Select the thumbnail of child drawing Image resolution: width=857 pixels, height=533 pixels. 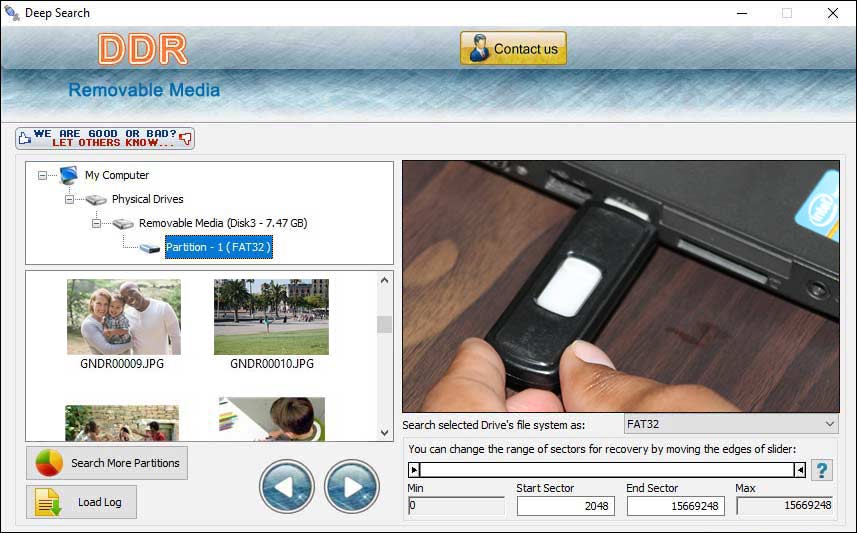[272, 419]
